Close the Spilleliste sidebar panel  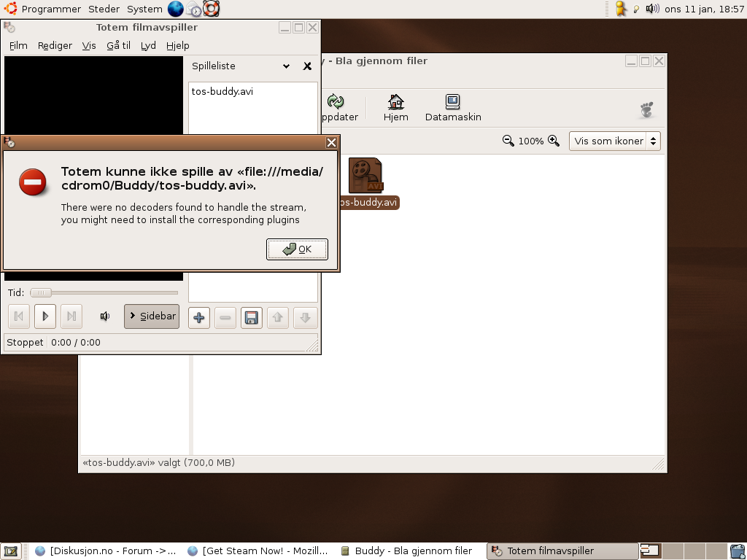(x=307, y=66)
